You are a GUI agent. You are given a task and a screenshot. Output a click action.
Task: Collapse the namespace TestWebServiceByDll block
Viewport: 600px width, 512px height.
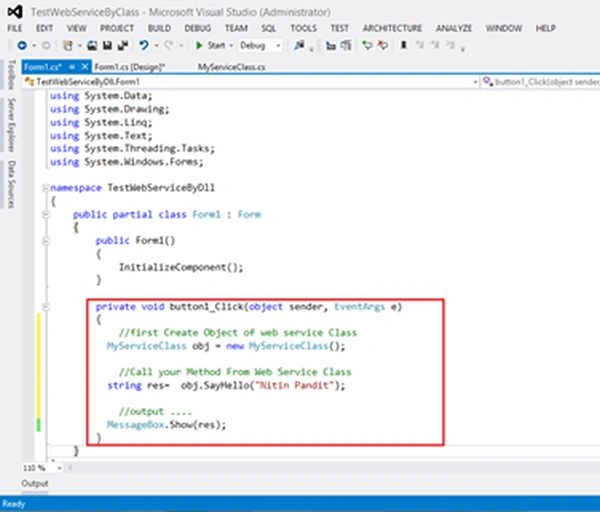click(x=46, y=188)
